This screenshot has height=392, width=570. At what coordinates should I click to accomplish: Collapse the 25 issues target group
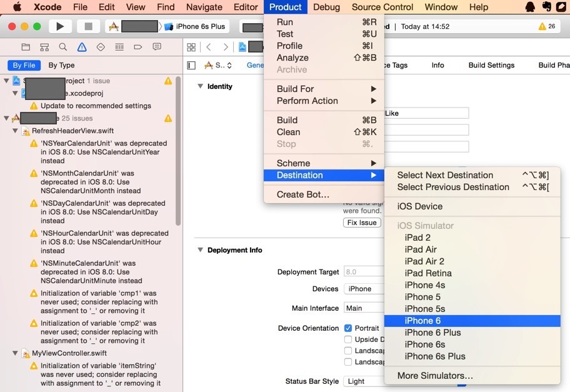tap(6, 118)
